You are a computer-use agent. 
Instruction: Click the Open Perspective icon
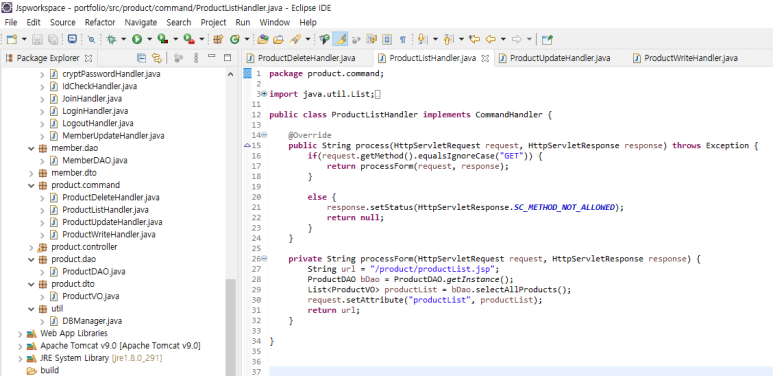pyautogui.click(x=547, y=39)
